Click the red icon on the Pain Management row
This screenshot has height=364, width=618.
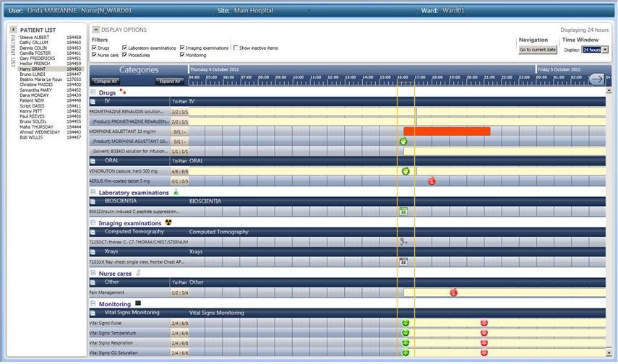pyautogui.click(x=453, y=292)
